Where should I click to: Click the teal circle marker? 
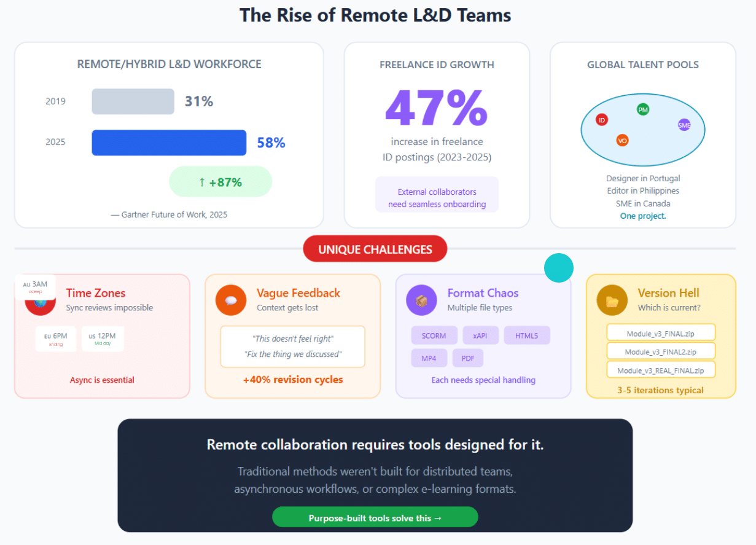click(x=559, y=268)
